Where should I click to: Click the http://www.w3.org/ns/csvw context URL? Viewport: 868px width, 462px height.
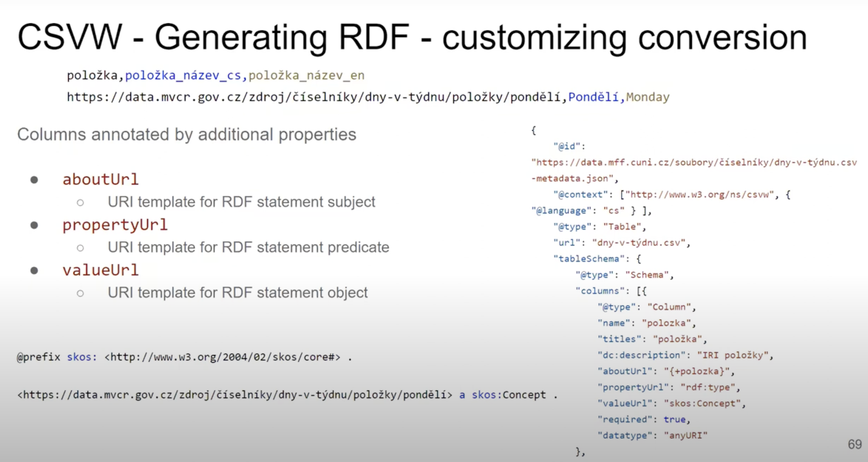(700, 195)
